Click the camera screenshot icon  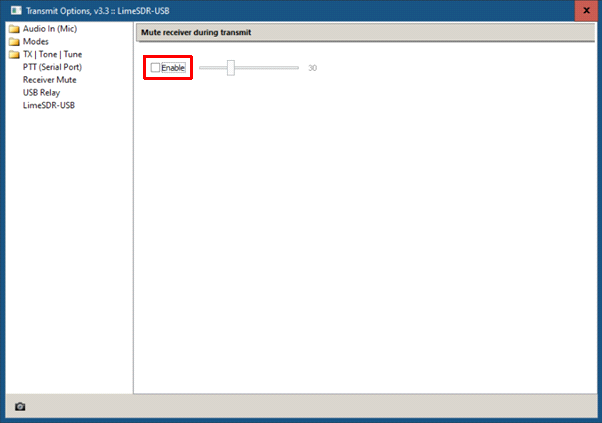(x=20, y=406)
